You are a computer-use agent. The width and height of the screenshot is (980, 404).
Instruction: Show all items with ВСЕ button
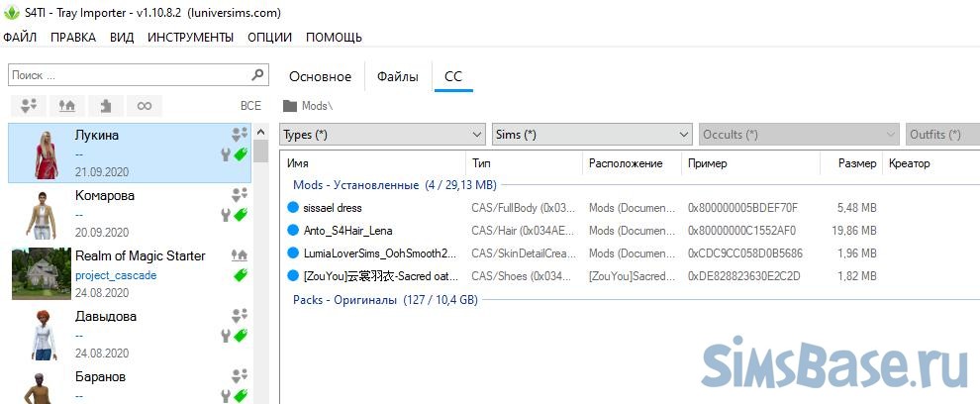(x=250, y=105)
